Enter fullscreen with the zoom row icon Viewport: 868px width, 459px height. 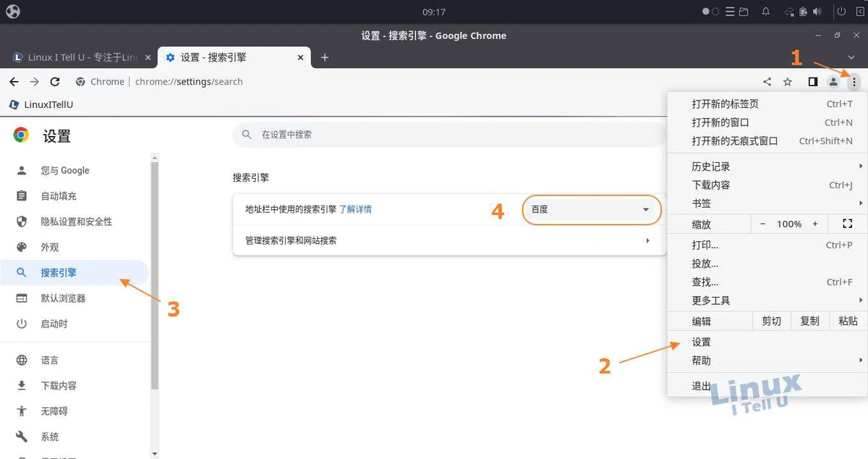[848, 224]
